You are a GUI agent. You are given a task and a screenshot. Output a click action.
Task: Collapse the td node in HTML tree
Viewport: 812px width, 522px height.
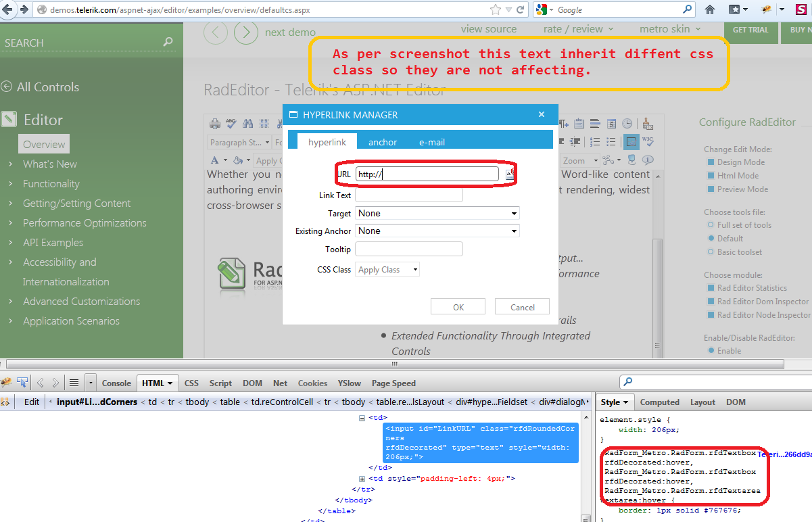click(362, 418)
